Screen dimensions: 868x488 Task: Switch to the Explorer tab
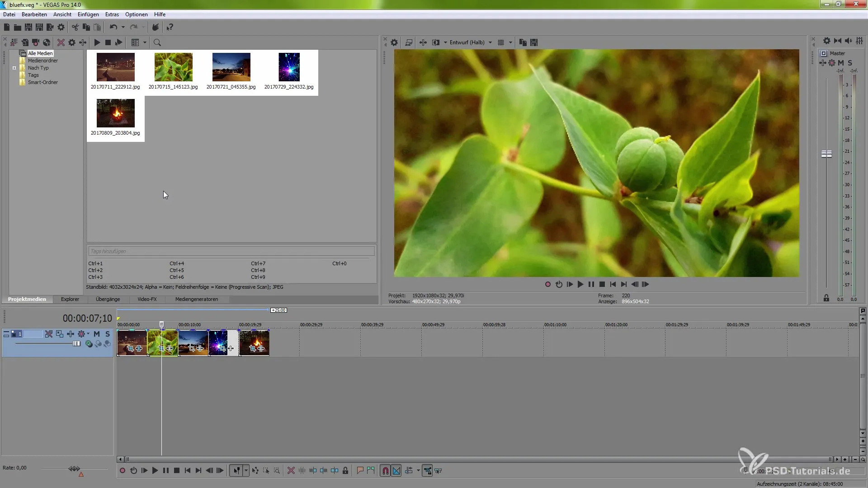point(70,299)
